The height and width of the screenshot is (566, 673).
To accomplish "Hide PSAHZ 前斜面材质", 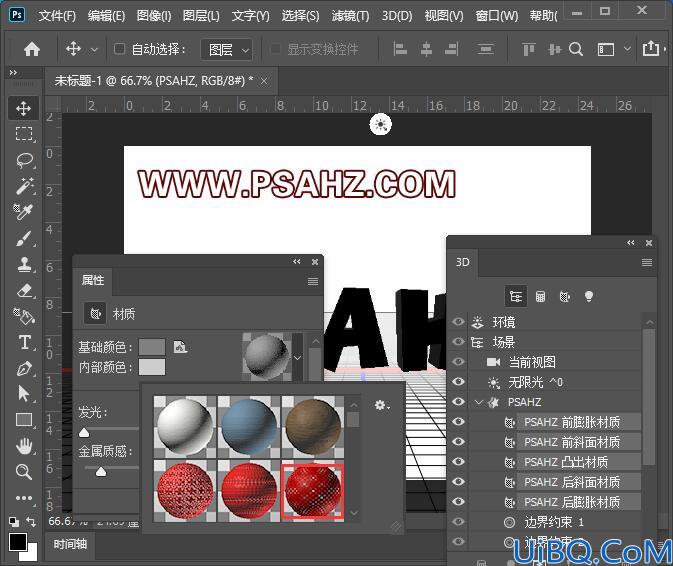I will (458, 442).
